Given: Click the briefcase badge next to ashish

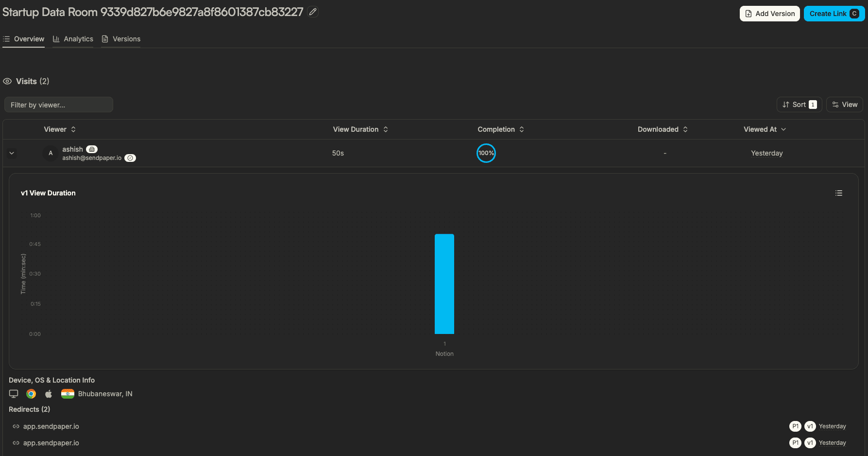Looking at the screenshot, I should (91, 149).
